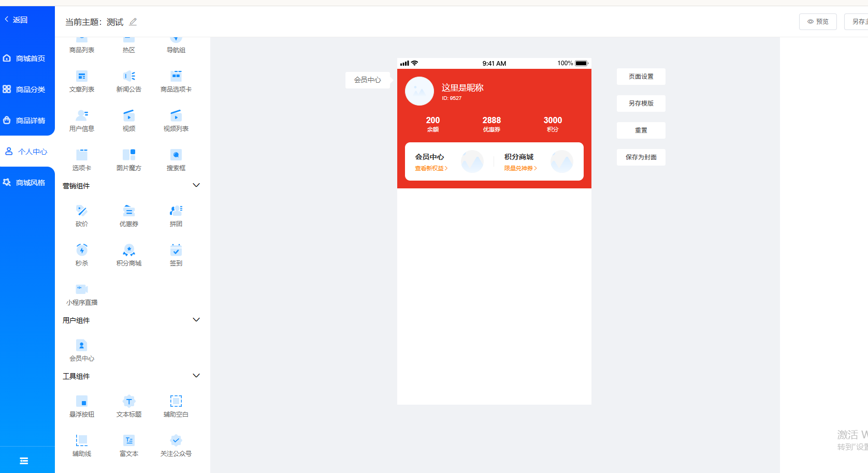Add the 商品列表 product list component

tap(82, 46)
